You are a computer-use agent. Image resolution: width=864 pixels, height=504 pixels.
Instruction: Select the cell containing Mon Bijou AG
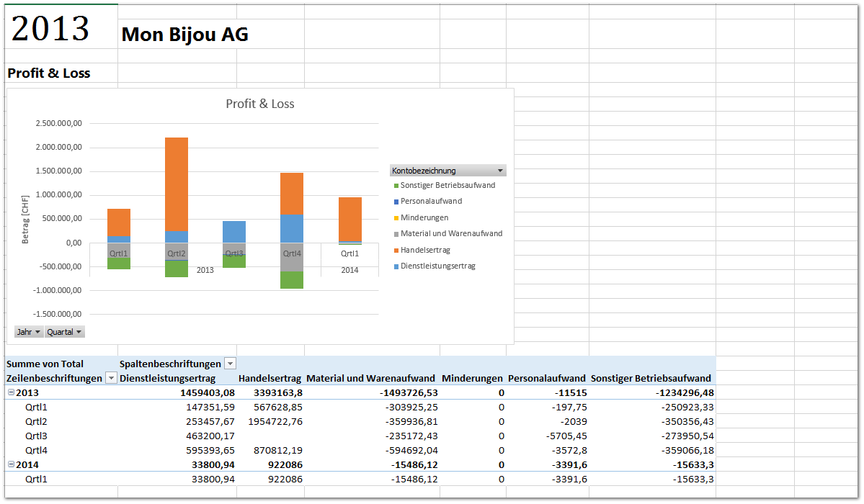185,34
